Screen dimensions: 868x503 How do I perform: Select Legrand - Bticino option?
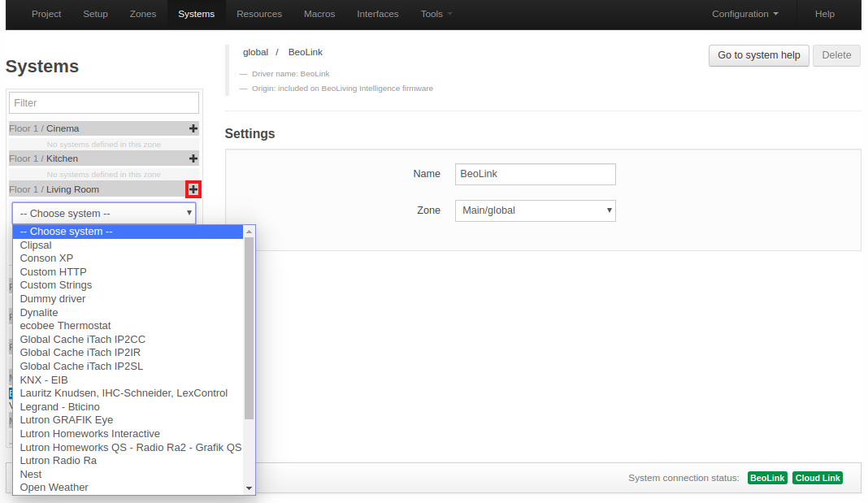[x=128, y=407]
